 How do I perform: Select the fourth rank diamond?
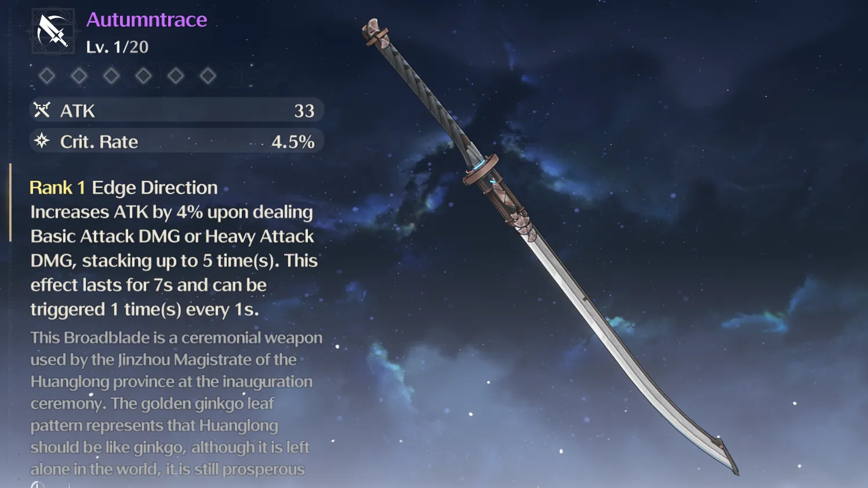tap(143, 76)
